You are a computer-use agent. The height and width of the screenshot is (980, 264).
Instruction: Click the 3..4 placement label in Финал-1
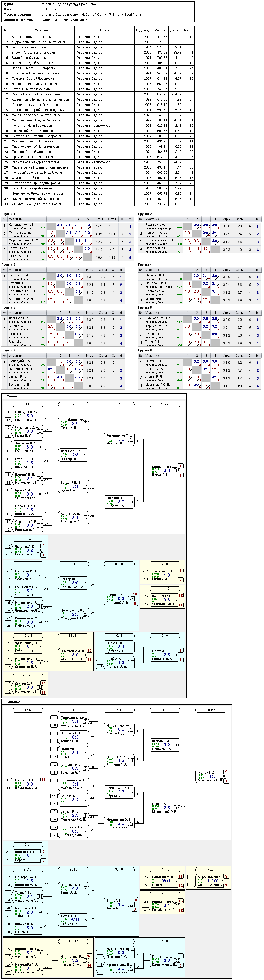click(x=28, y=539)
